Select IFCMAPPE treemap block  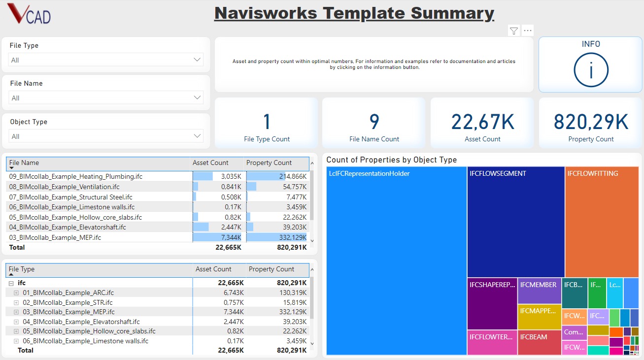540,317
